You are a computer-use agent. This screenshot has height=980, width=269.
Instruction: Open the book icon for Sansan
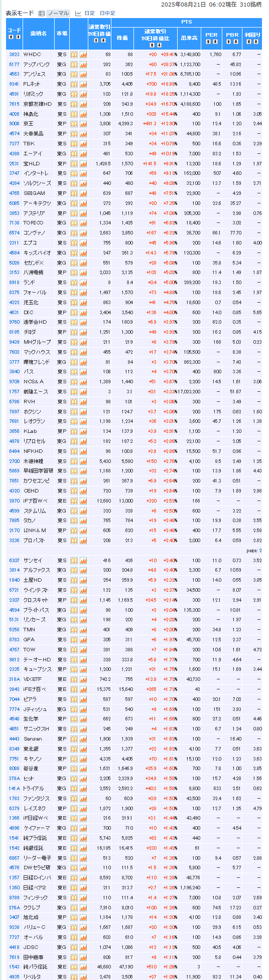[x=74, y=739]
